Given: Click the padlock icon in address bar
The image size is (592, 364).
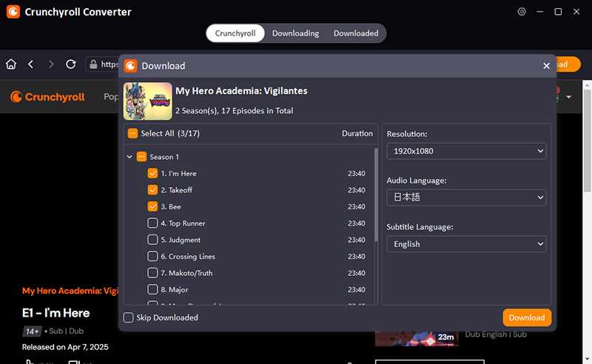Looking at the screenshot, I should (93, 64).
